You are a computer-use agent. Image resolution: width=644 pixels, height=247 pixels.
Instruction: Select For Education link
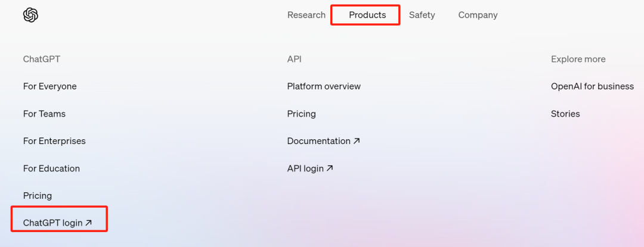click(x=51, y=168)
